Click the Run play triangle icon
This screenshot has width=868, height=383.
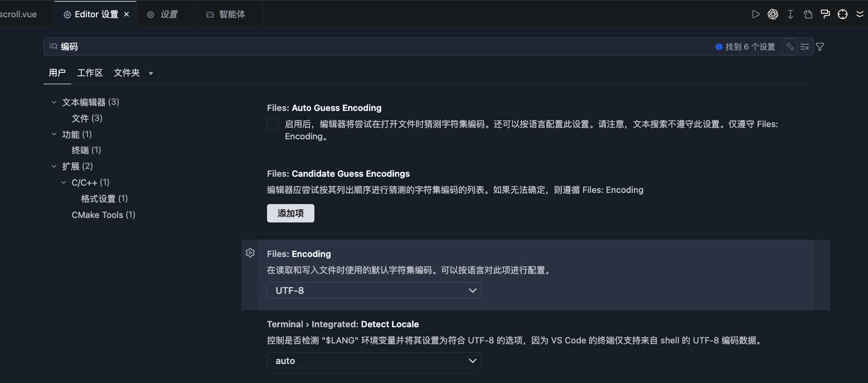click(755, 14)
